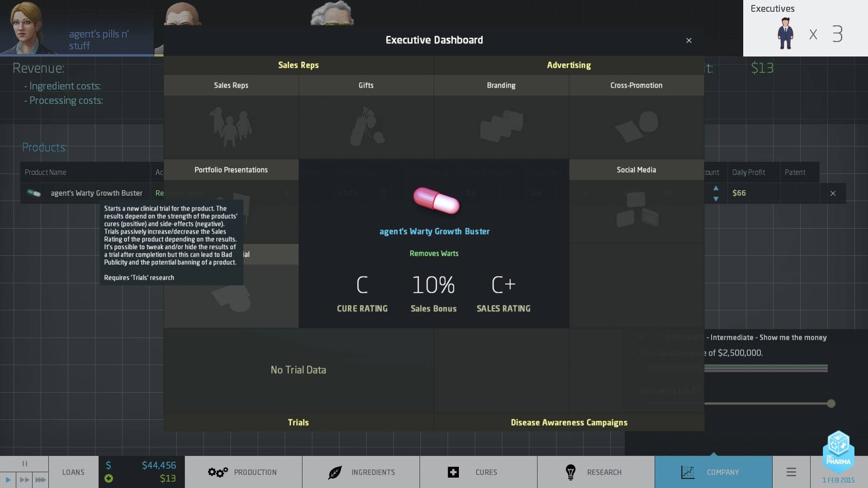Set game speed to fastest
Image resolution: width=868 pixels, height=488 pixels.
click(x=41, y=480)
